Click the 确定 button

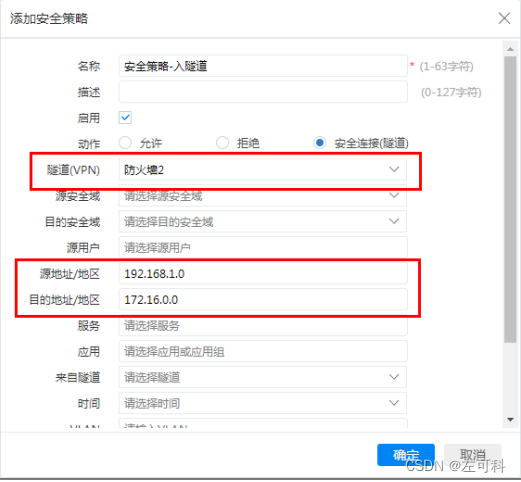(x=406, y=455)
